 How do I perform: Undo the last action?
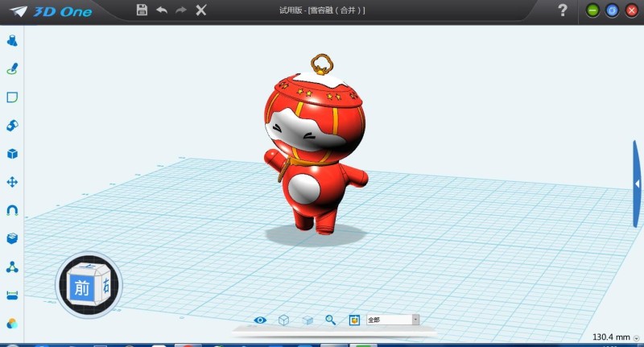click(x=162, y=10)
